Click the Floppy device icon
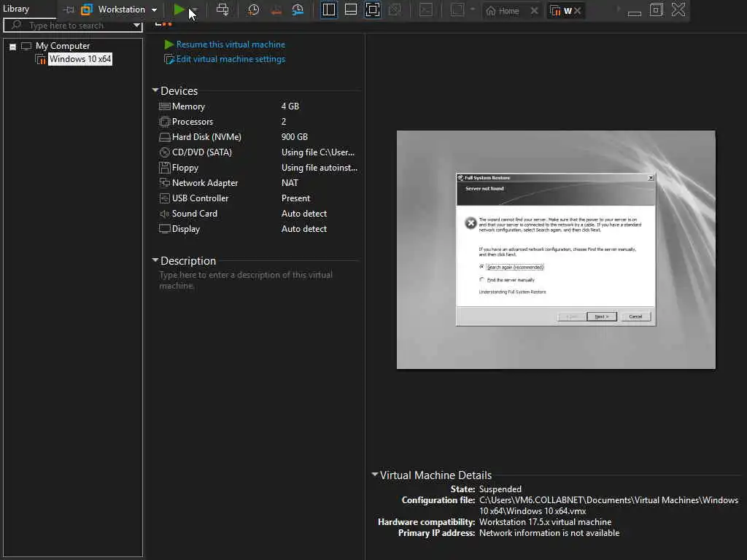Image resolution: width=747 pixels, height=560 pixels. (x=164, y=168)
